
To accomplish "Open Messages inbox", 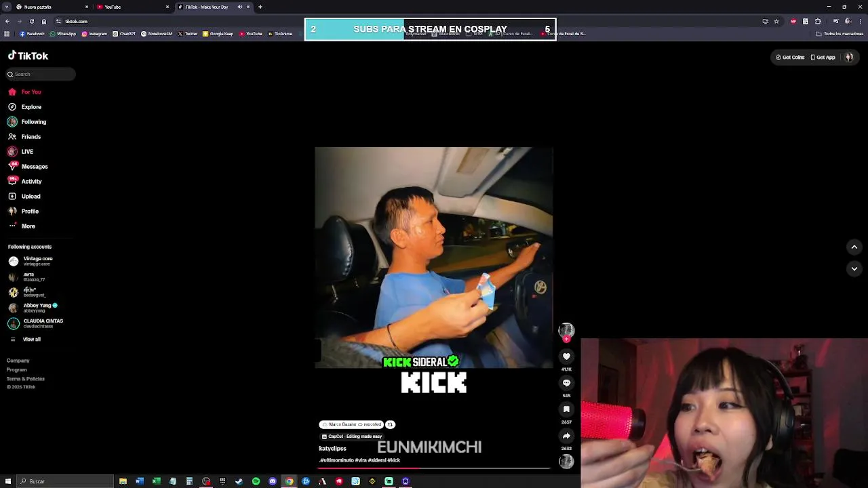I will 28,166.
